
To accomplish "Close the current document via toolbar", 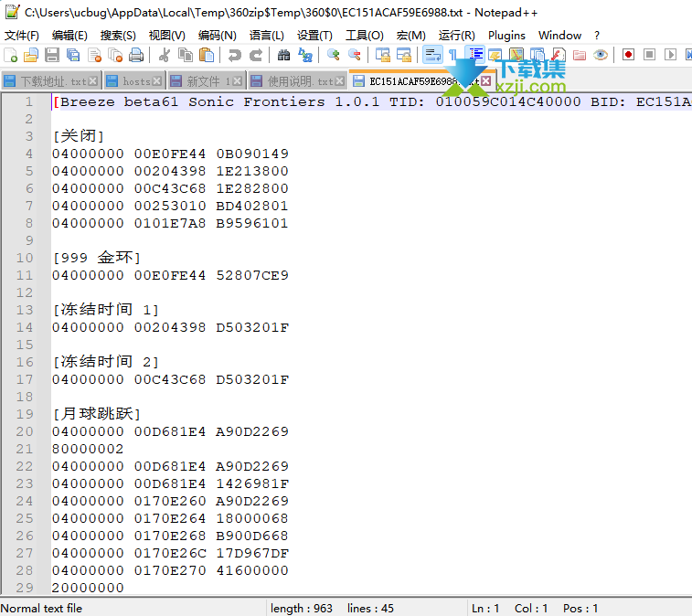I will [x=94, y=55].
